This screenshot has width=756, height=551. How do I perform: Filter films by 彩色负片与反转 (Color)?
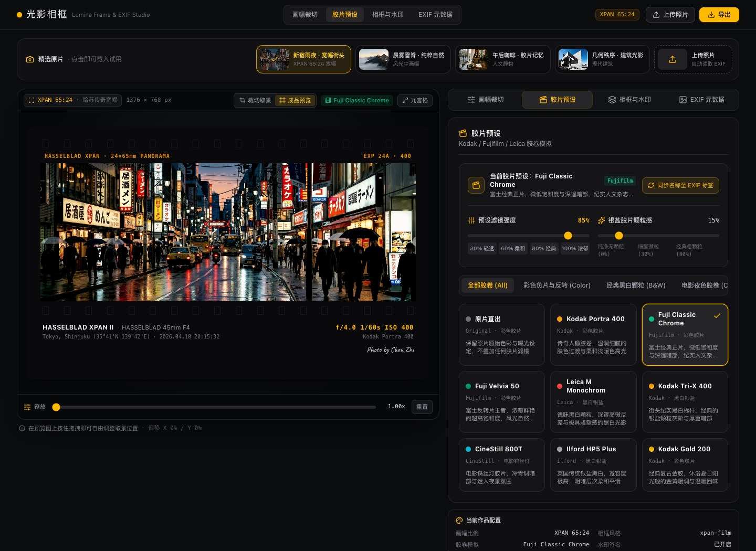pos(557,285)
